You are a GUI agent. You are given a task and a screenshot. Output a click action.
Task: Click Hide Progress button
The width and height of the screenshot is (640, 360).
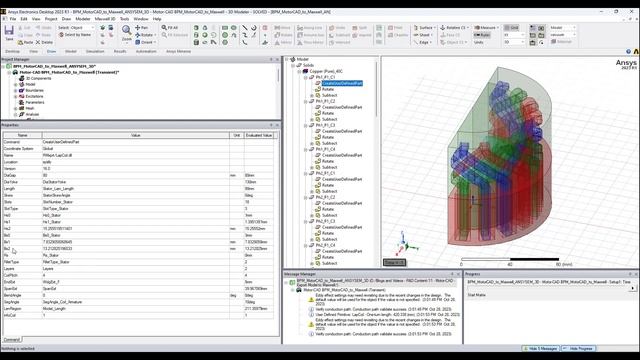[578, 349]
